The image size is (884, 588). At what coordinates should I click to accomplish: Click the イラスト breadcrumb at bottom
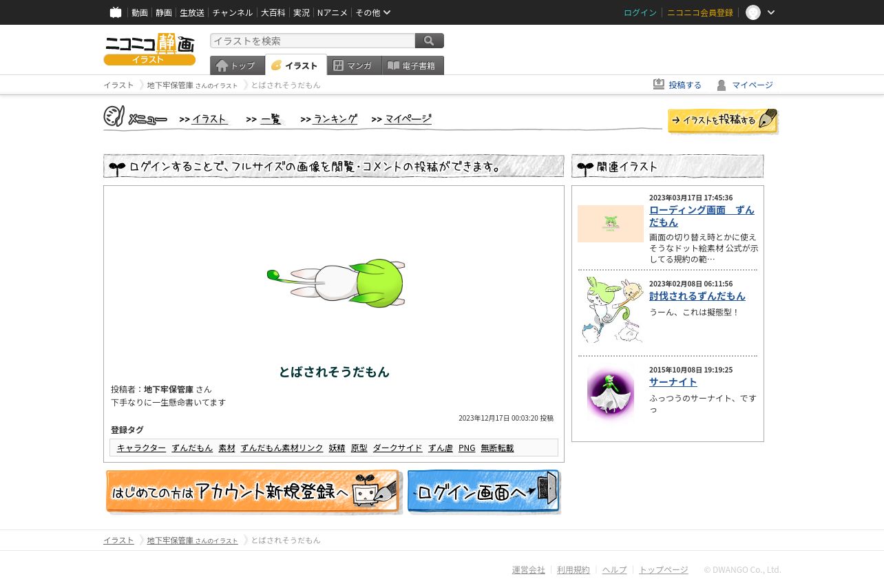[x=118, y=540]
